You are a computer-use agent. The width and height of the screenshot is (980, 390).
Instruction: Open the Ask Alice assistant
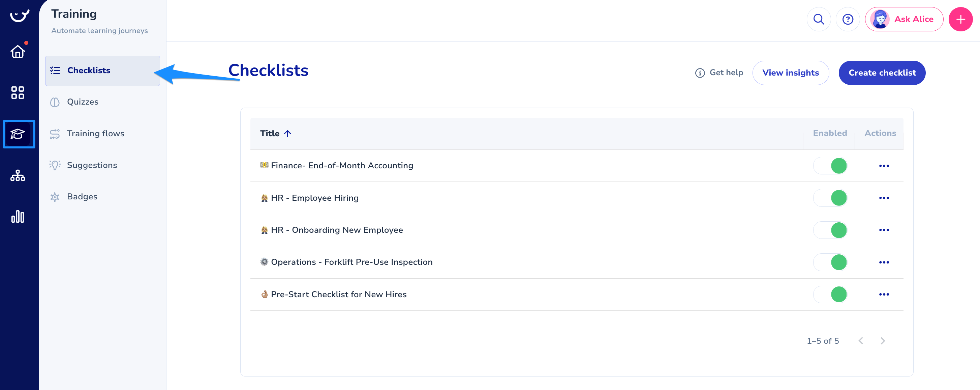904,20
